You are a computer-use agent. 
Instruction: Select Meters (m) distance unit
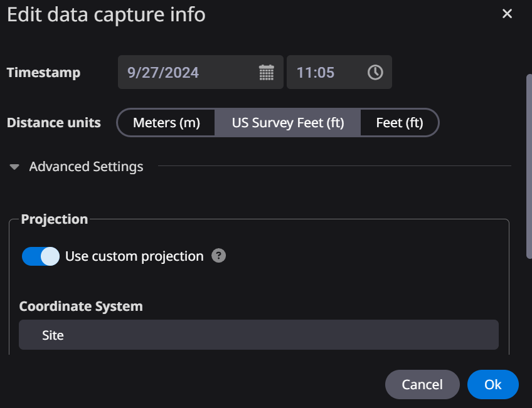[x=166, y=123]
